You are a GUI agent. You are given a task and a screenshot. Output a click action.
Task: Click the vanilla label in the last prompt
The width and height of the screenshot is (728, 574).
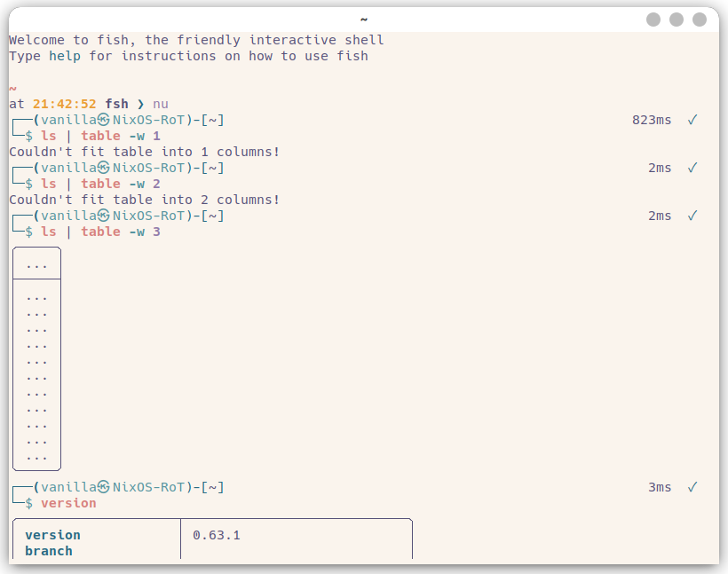68,486
